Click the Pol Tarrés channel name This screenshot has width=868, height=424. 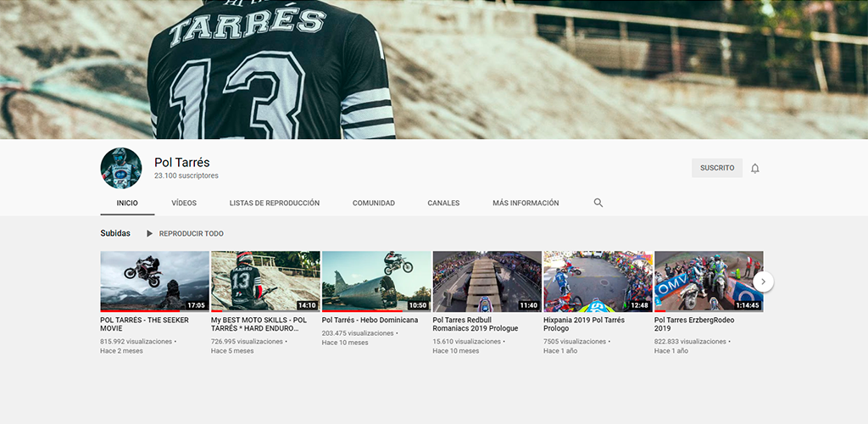[182, 162]
